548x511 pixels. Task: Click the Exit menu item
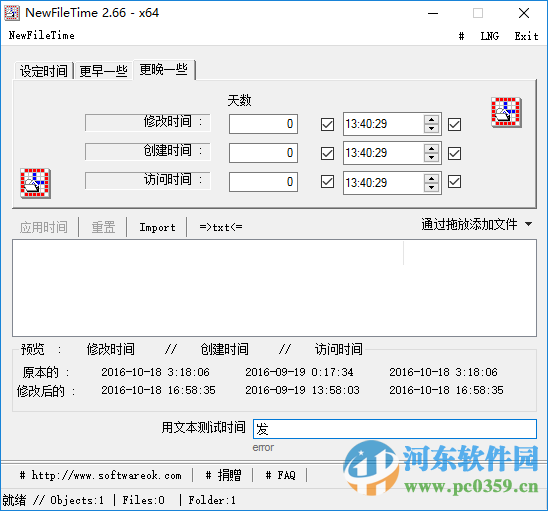(526, 36)
